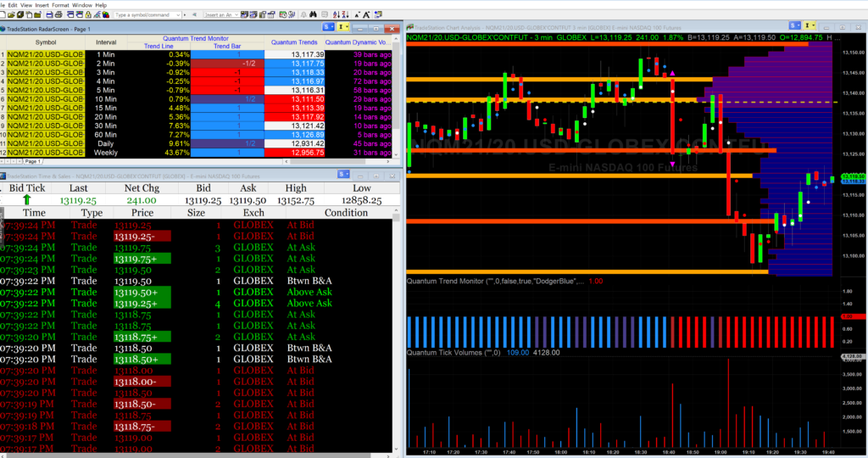Click the Condition column header in Time & Sales
Screen dimensions: 868x458
coord(346,213)
